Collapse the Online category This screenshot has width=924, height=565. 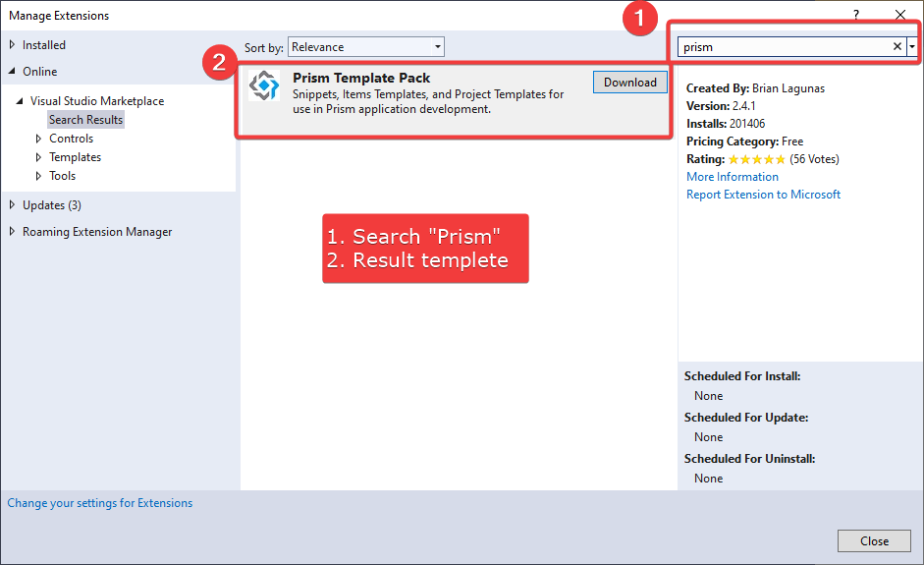tap(12, 71)
